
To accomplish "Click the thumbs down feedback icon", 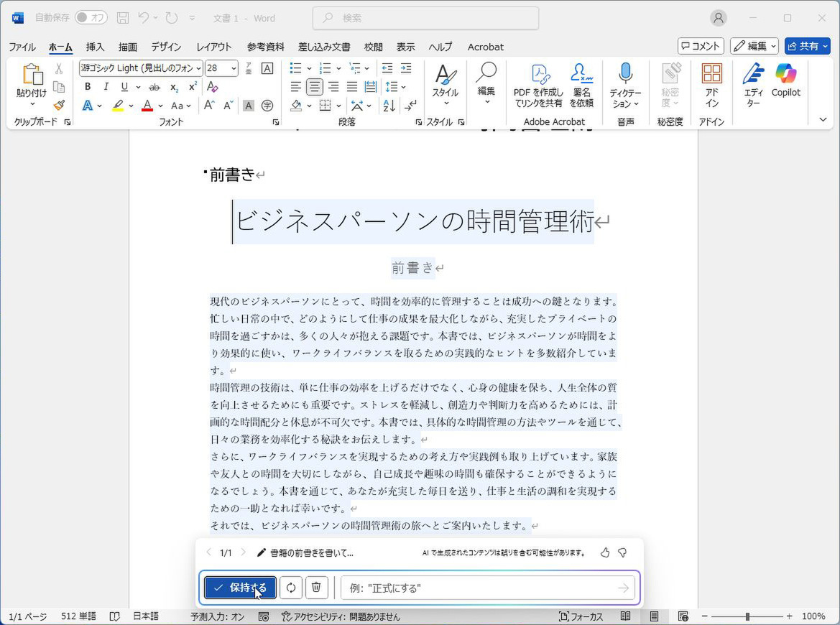I will [622, 552].
